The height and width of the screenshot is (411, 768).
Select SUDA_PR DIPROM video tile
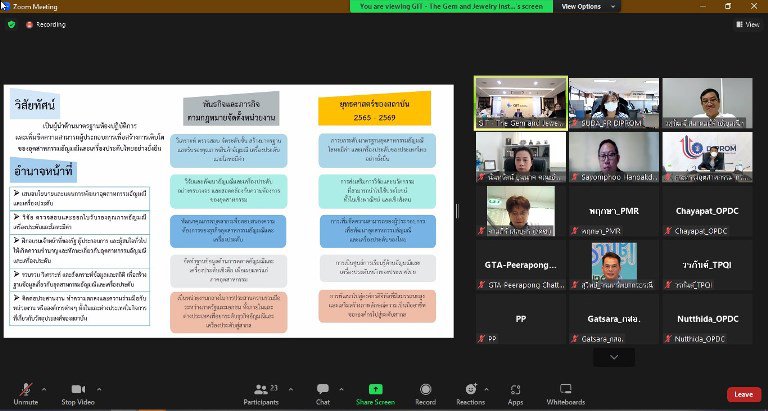click(614, 103)
